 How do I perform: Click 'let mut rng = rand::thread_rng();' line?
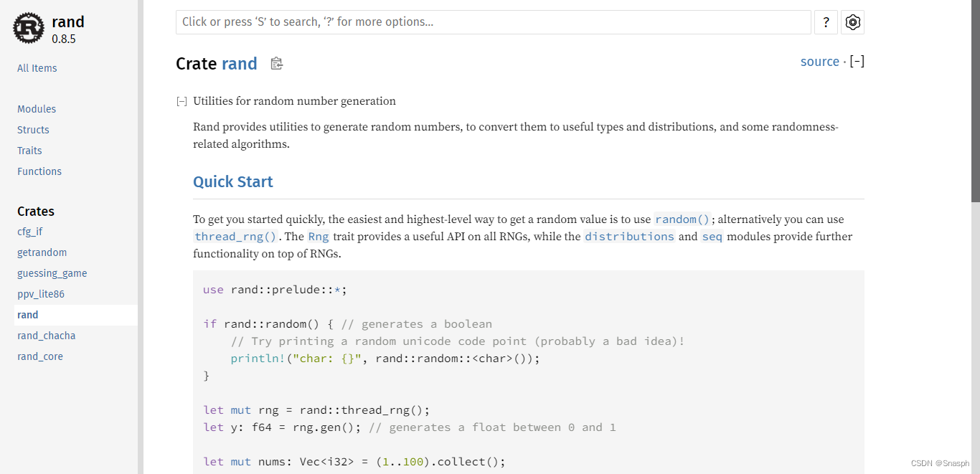point(316,410)
